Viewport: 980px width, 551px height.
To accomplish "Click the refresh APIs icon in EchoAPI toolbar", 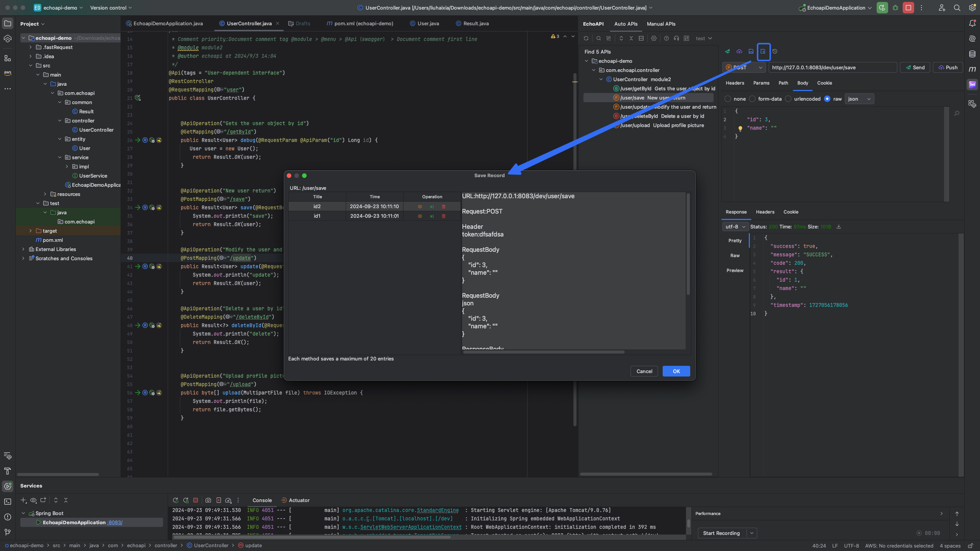I will click(586, 38).
